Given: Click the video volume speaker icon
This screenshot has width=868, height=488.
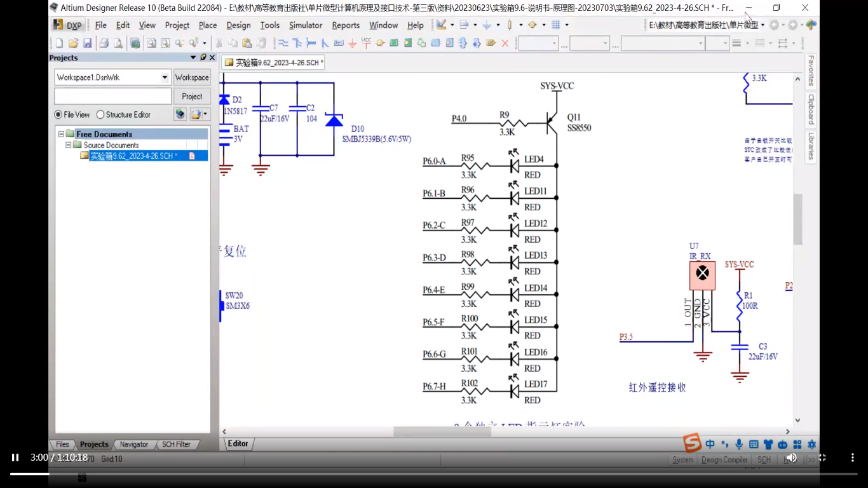Looking at the screenshot, I should [792, 457].
